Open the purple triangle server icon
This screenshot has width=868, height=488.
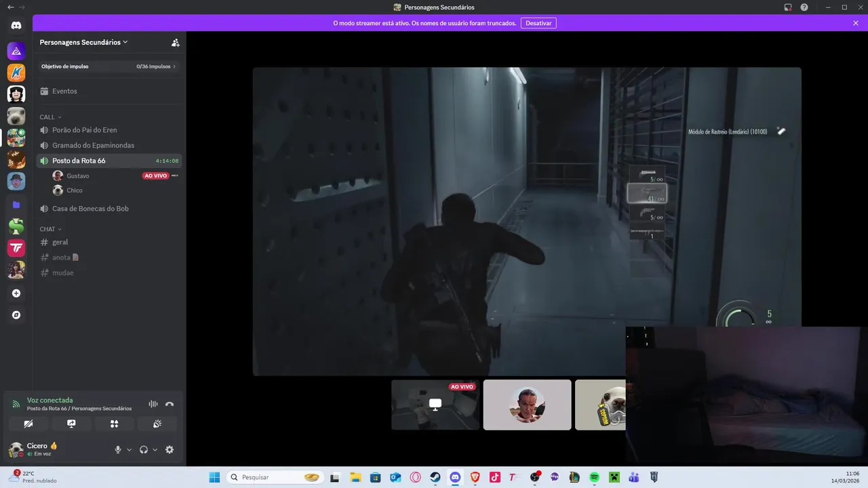pos(16,51)
